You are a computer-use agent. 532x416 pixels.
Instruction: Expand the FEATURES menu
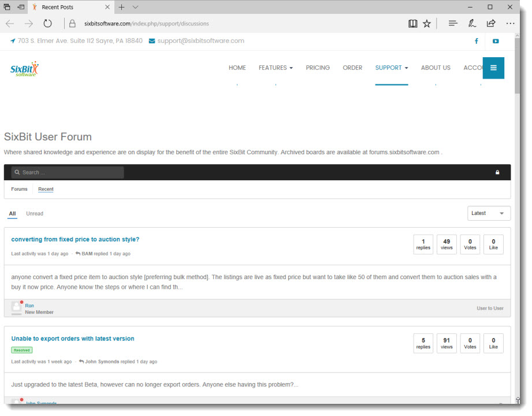[x=276, y=68]
